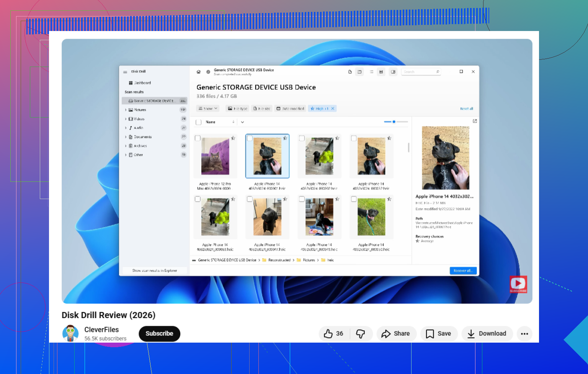The image size is (588, 374).
Task: Navigate to heic folder in breadcrumb
Action: tap(330, 260)
